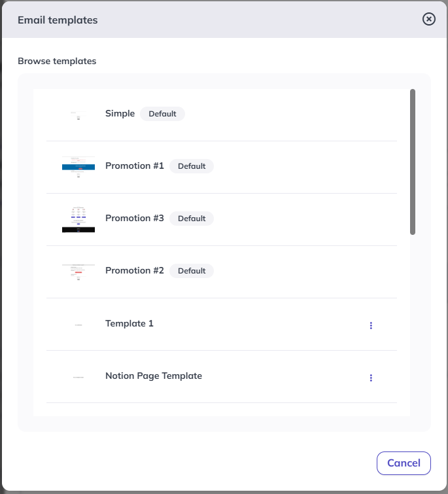
Task: Close the Email templates dialog
Action: (428, 19)
